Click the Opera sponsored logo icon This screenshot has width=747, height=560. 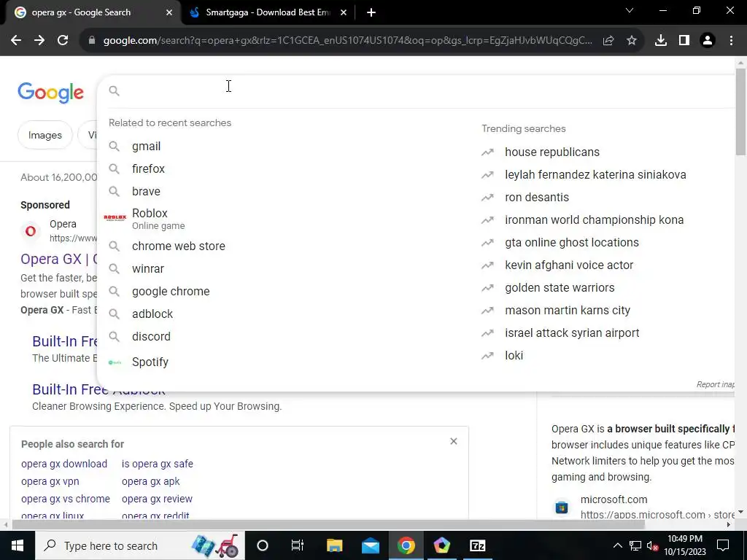coord(31,231)
